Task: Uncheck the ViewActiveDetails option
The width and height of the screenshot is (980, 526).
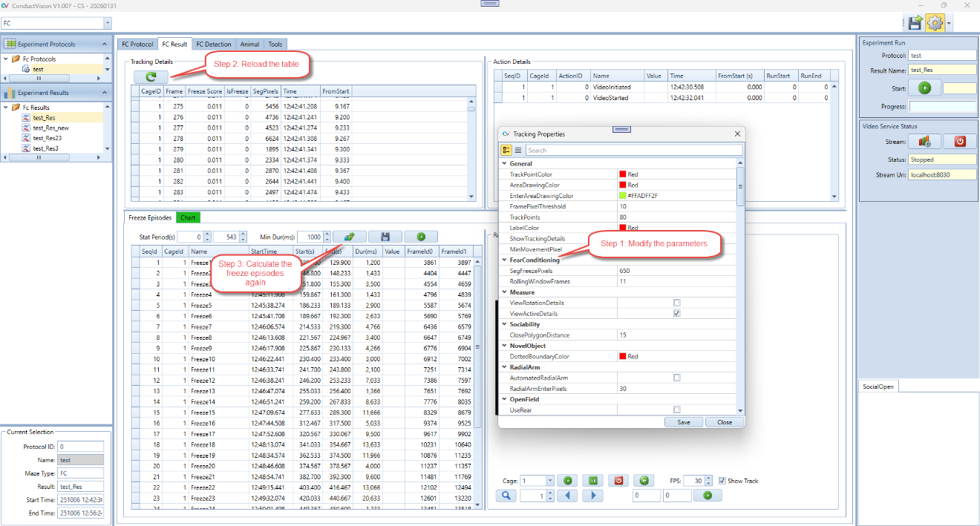Action: [x=676, y=314]
